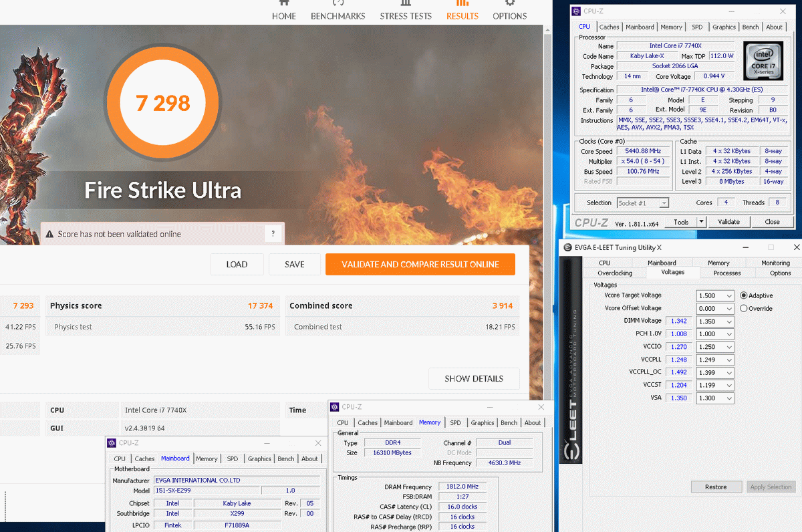This screenshot has width=802, height=532.
Task: Click the title bar icon of the CPU-Z Mainboard window
Action: [112, 443]
